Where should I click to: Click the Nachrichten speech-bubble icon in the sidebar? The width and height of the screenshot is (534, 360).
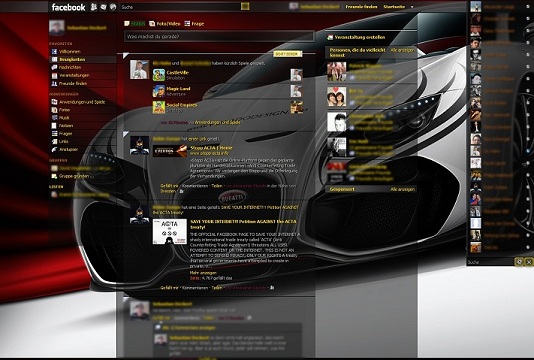click(54, 67)
